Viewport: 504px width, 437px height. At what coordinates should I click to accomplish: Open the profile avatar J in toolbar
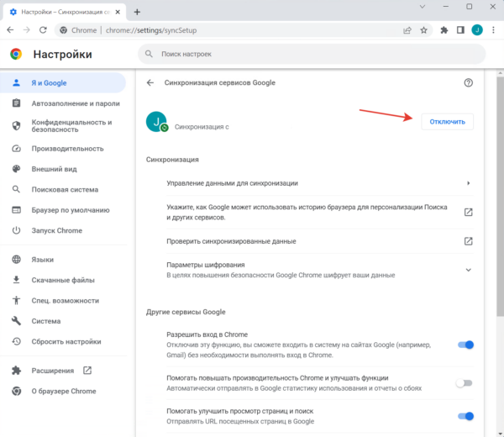coord(477,30)
